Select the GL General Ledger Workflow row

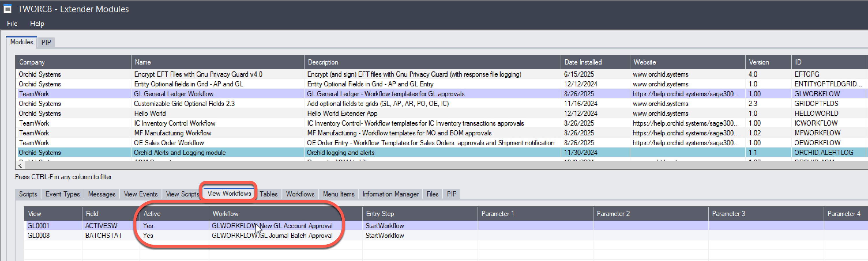click(174, 94)
